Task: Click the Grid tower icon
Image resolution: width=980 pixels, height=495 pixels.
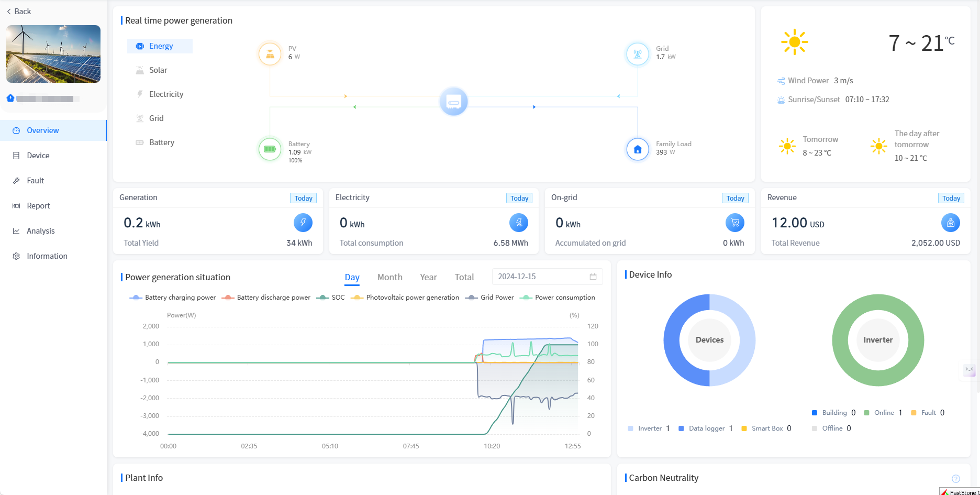Action: [637, 54]
